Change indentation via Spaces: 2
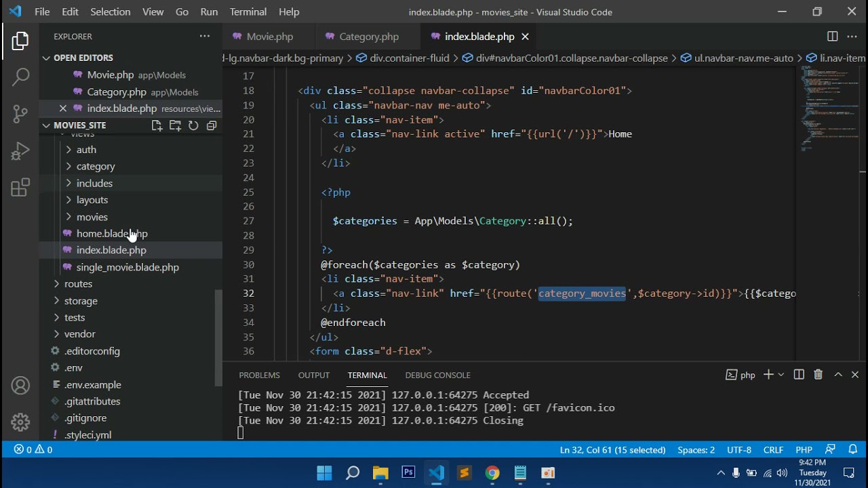Viewport: 868px width, 488px height. (x=696, y=450)
